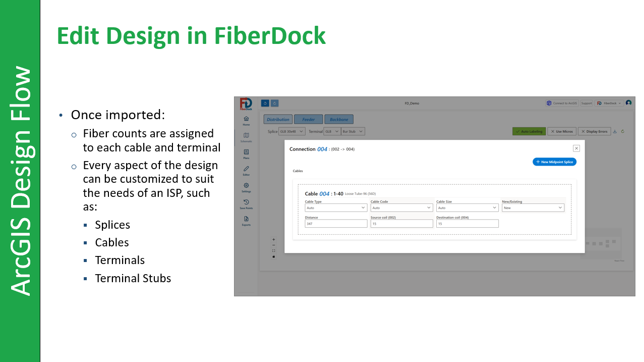
Task: Switch to the Backbone tab
Action: click(x=339, y=120)
